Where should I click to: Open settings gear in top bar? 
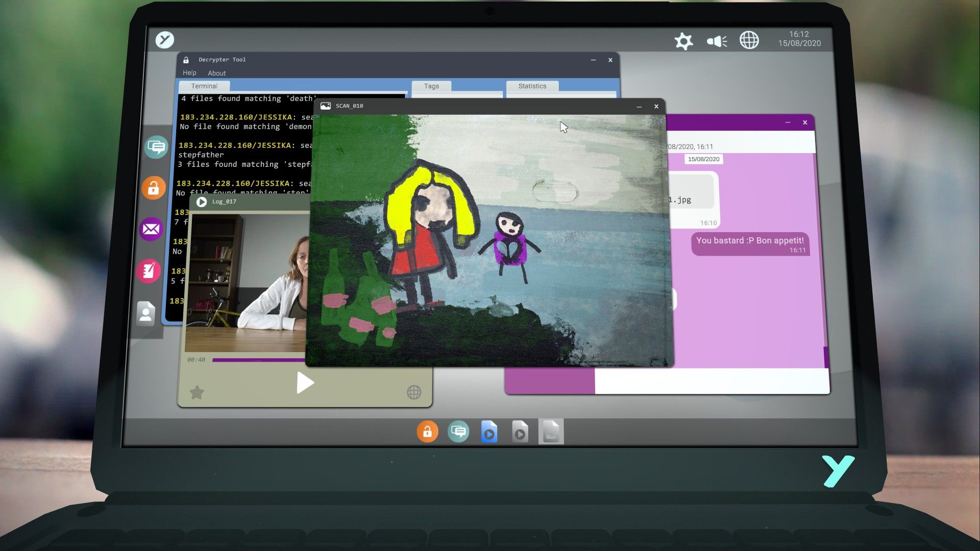coord(683,41)
